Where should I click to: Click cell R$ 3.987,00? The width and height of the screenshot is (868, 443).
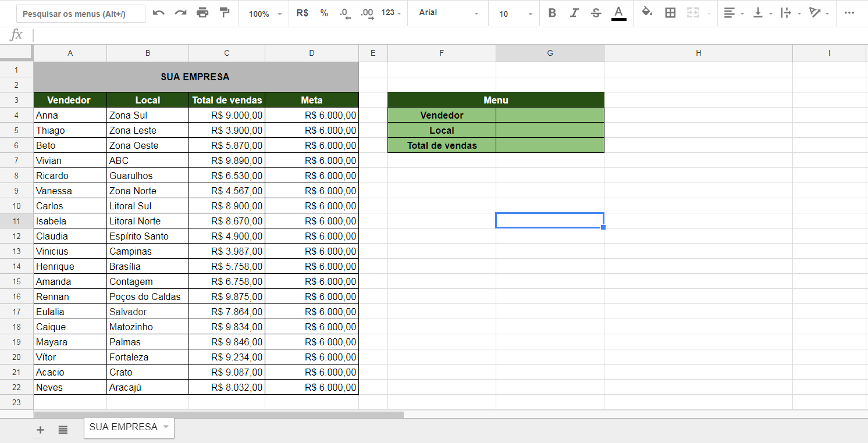pyautogui.click(x=227, y=251)
